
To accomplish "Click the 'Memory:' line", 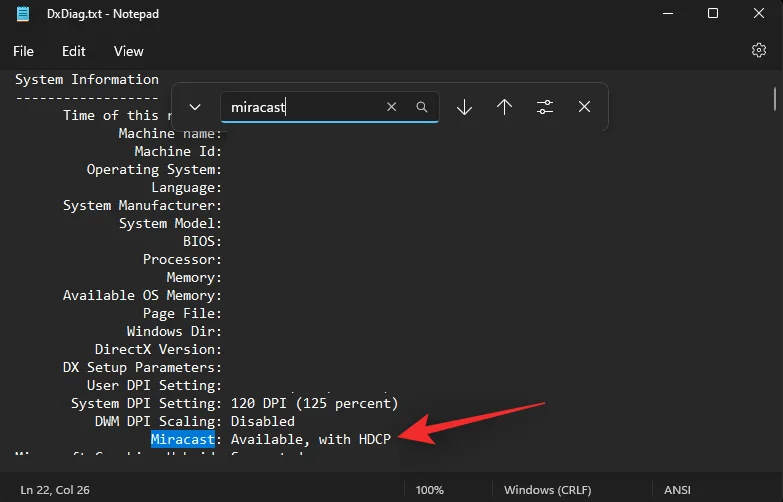I will (x=194, y=277).
